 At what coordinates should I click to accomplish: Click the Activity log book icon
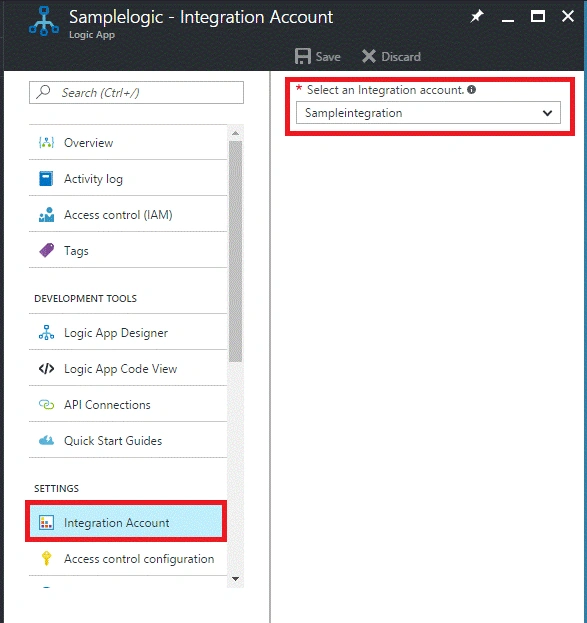point(46,179)
